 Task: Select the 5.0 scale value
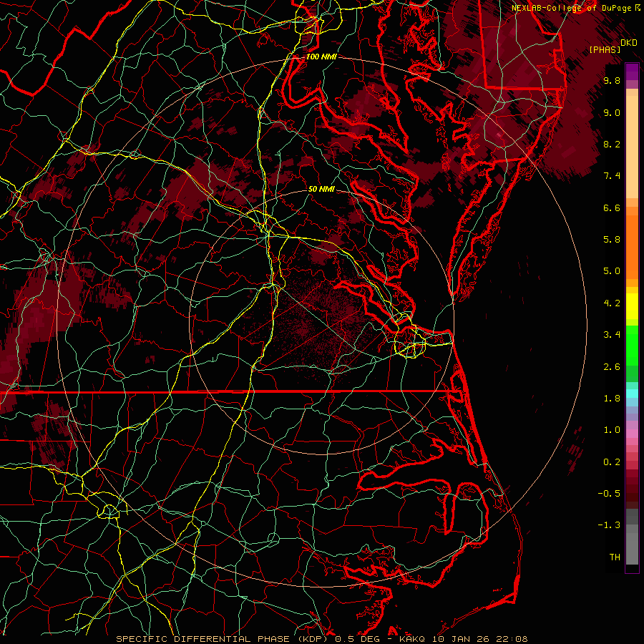click(x=612, y=271)
